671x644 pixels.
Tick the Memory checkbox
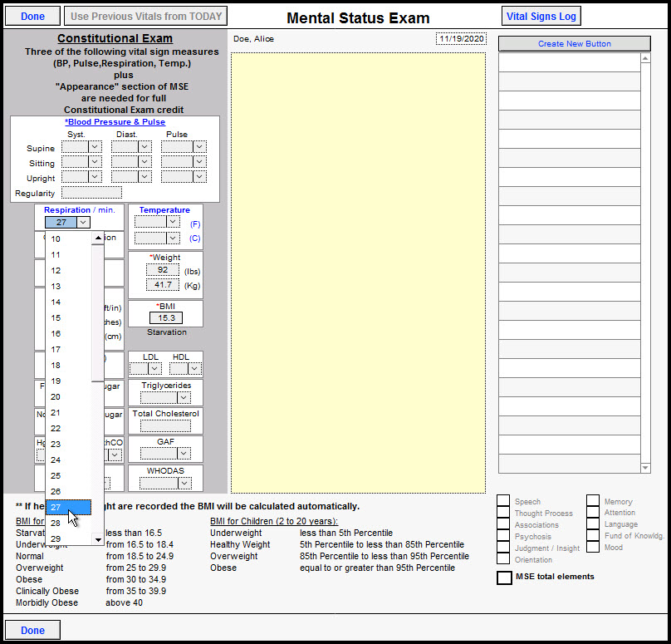pyautogui.click(x=593, y=501)
